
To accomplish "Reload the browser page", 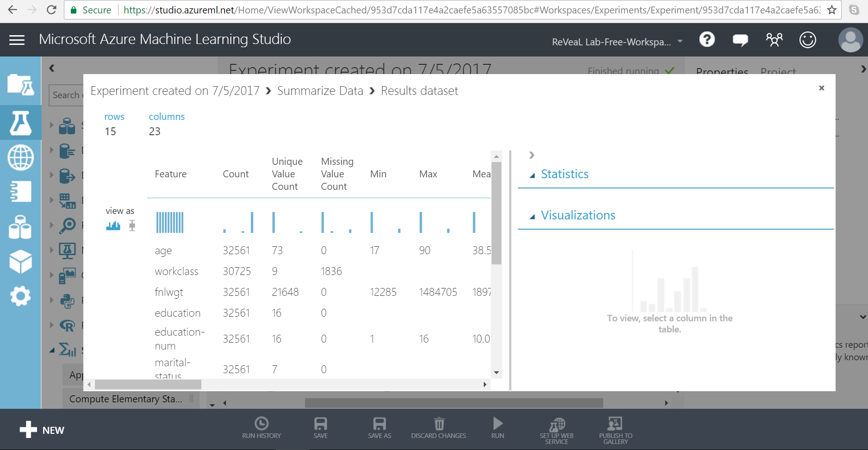I will pyautogui.click(x=52, y=10).
